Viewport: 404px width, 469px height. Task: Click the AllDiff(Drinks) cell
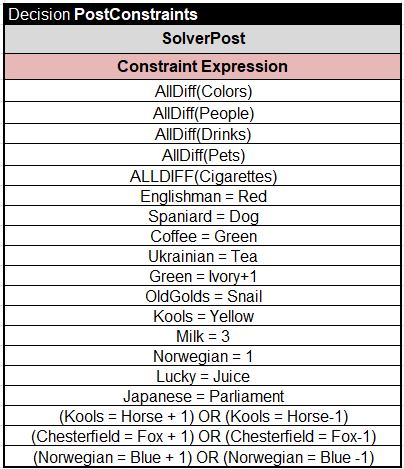[202, 134]
